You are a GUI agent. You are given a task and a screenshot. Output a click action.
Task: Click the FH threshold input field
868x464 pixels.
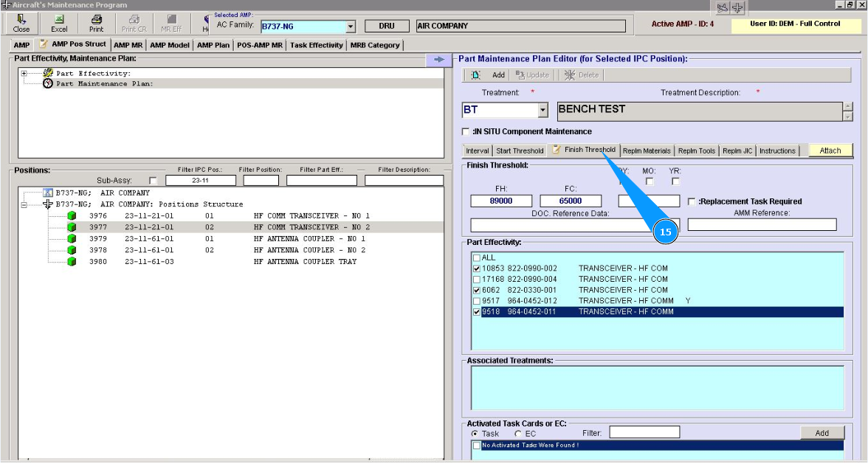click(x=501, y=201)
